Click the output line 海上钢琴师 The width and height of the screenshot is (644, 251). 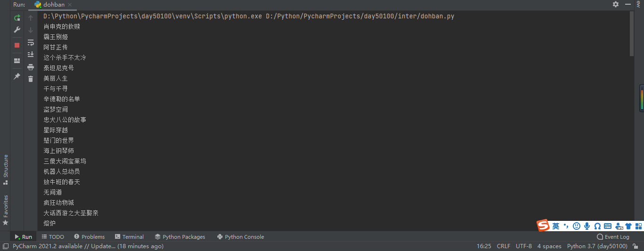click(58, 151)
